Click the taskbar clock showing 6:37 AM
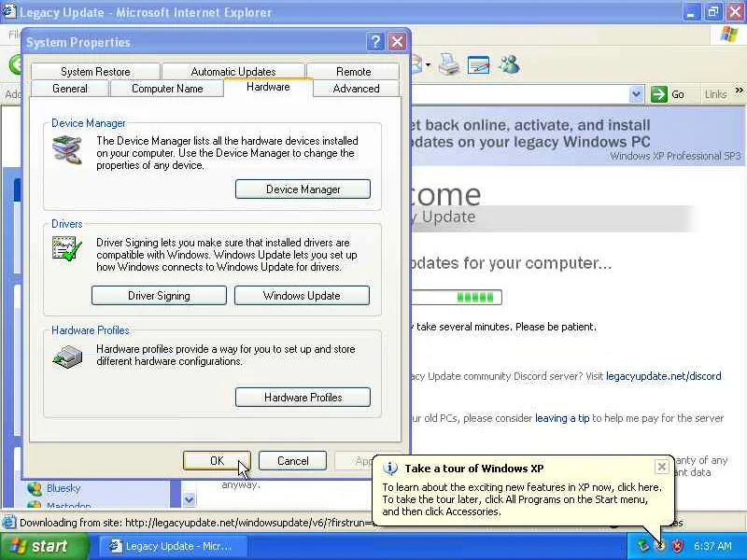This screenshot has height=560, width=747. coord(712,546)
